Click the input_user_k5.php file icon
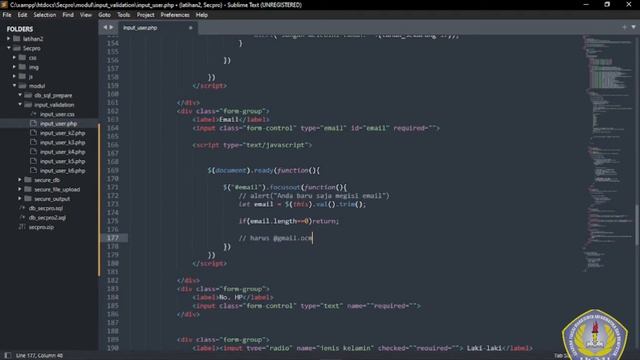Screen dimensions: 640x360 (33, 161)
